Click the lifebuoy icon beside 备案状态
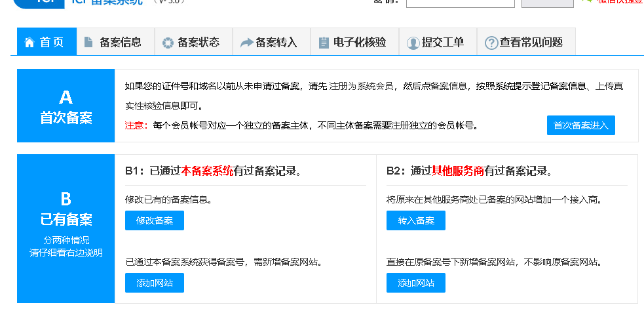The height and width of the screenshot is (311, 644). (x=167, y=43)
